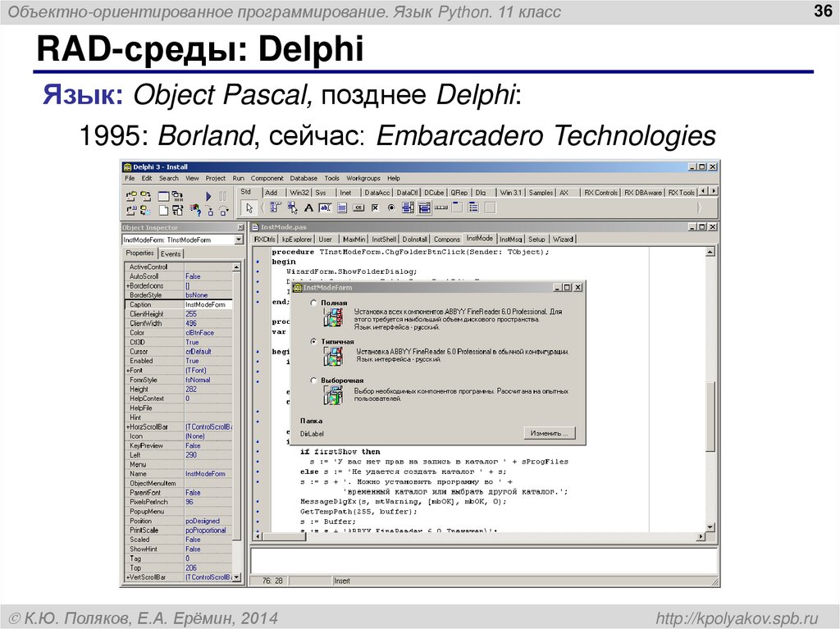This screenshot has height=629, width=840.
Task: Pick the MainMenu component
Action: (x=276, y=207)
